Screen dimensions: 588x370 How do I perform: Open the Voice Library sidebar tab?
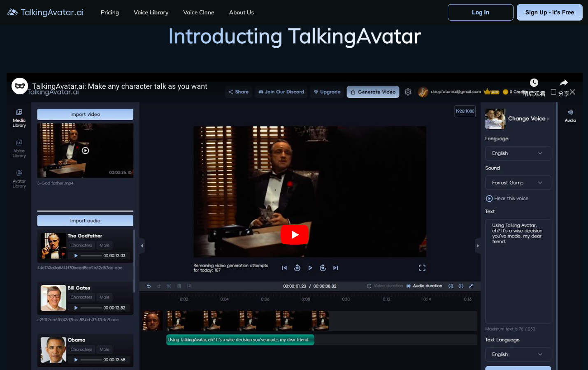[19, 148]
